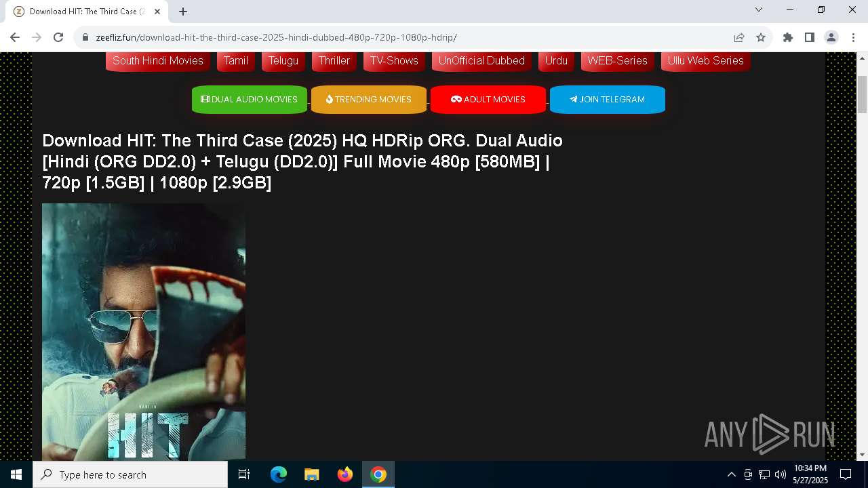This screenshot has height=488, width=868.
Task: Open Ullu Web Series category
Action: [706, 60]
